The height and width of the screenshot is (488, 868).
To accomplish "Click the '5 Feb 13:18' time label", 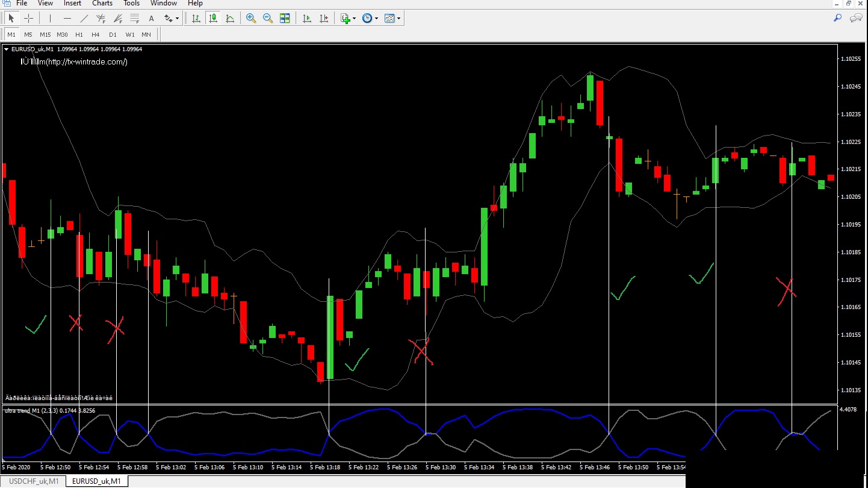I will click(326, 468).
